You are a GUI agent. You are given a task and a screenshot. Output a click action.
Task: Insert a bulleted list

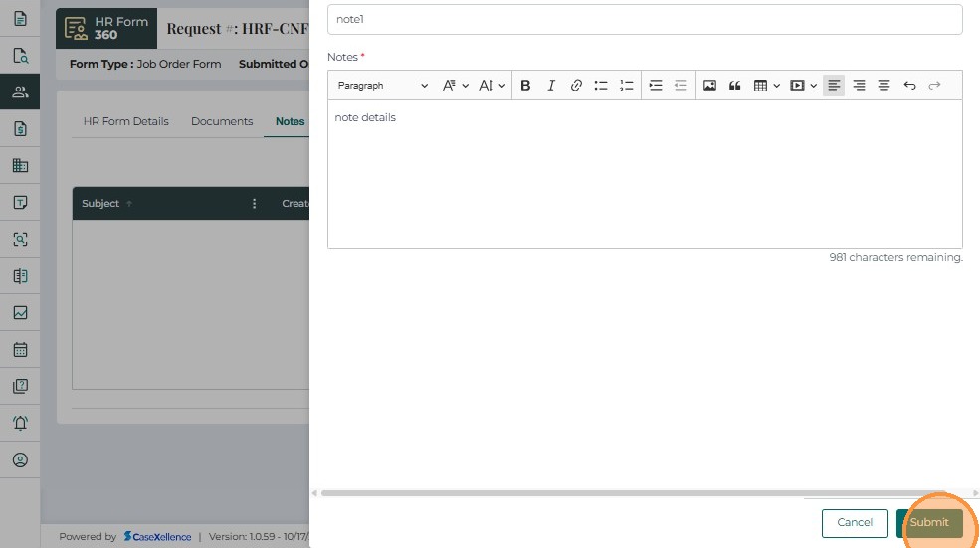click(x=601, y=85)
